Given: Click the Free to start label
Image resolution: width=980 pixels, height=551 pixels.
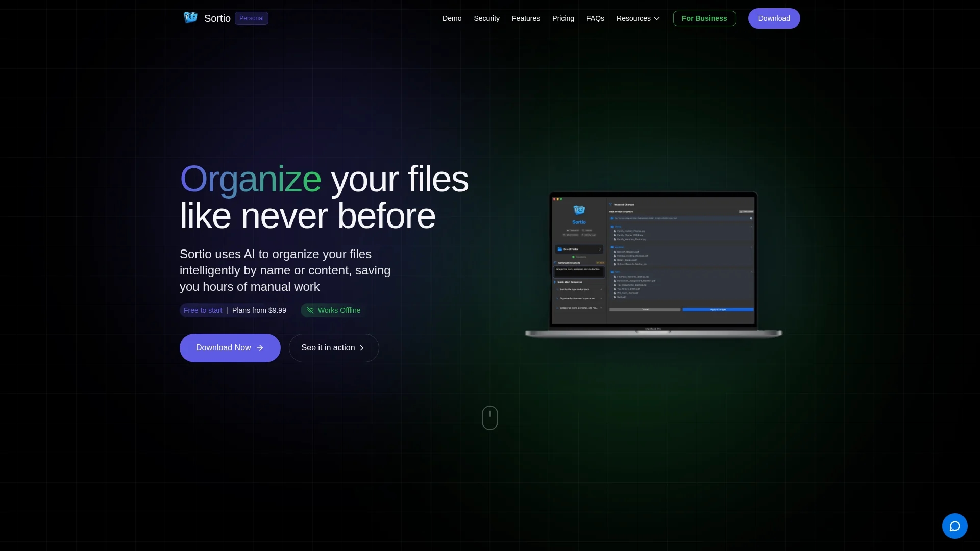Looking at the screenshot, I should click(203, 310).
